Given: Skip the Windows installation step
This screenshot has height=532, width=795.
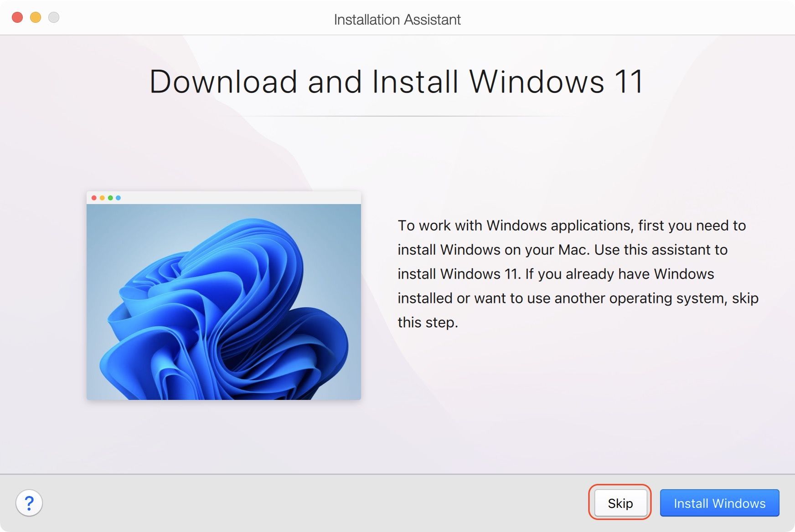Looking at the screenshot, I should point(620,503).
